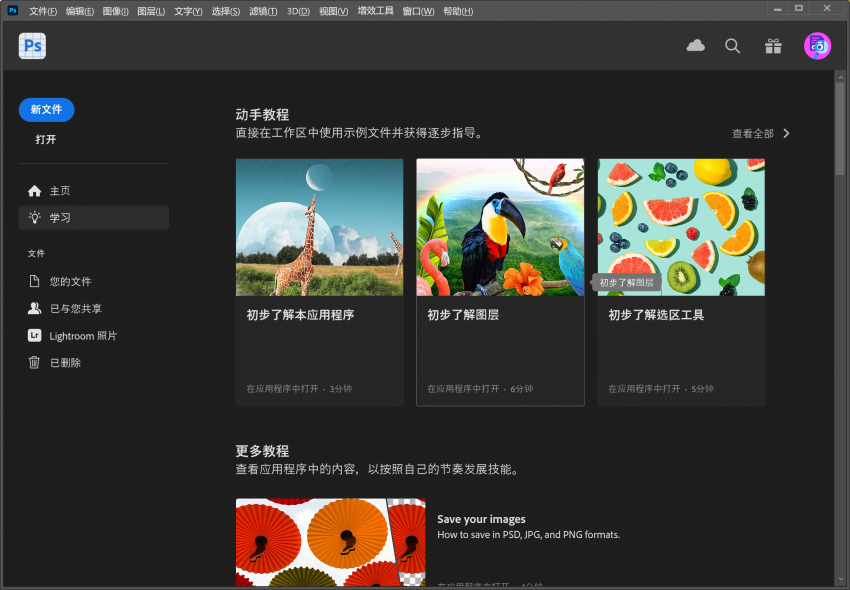Click the 打开 option below 新文件
850x590 pixels.
click(46, 139)
